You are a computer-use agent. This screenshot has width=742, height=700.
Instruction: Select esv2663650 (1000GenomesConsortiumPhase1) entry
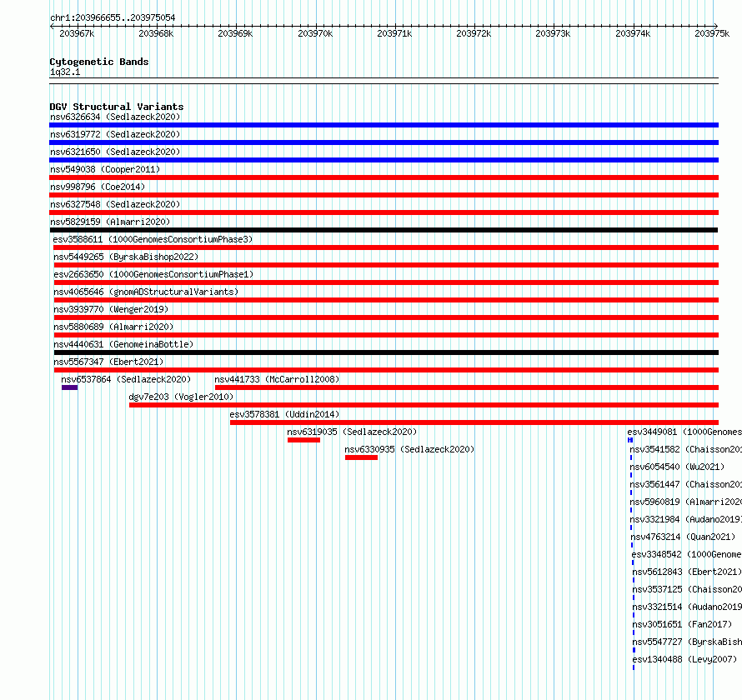pyautogui.click(x=153, y=274)
